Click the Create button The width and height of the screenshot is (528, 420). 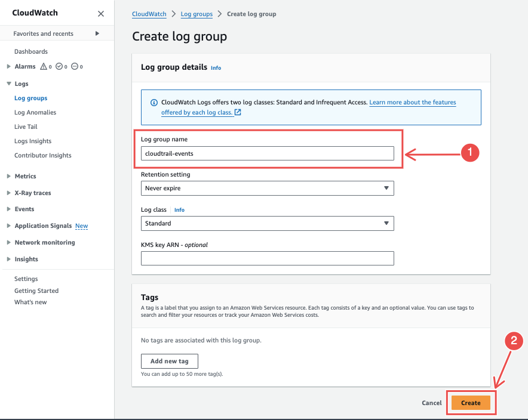(471, 403)
